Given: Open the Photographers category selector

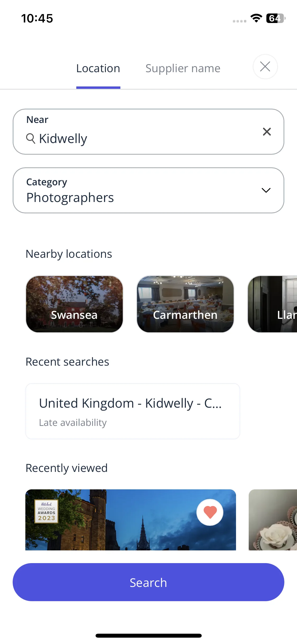Looking at the screenshot, I should tap(148, 190).
